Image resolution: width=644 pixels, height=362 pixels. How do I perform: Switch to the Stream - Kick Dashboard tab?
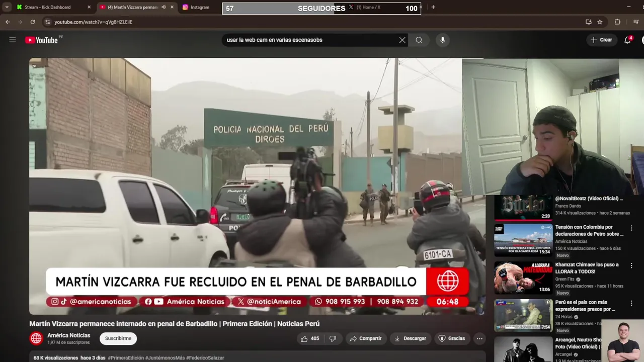point(53,7)
